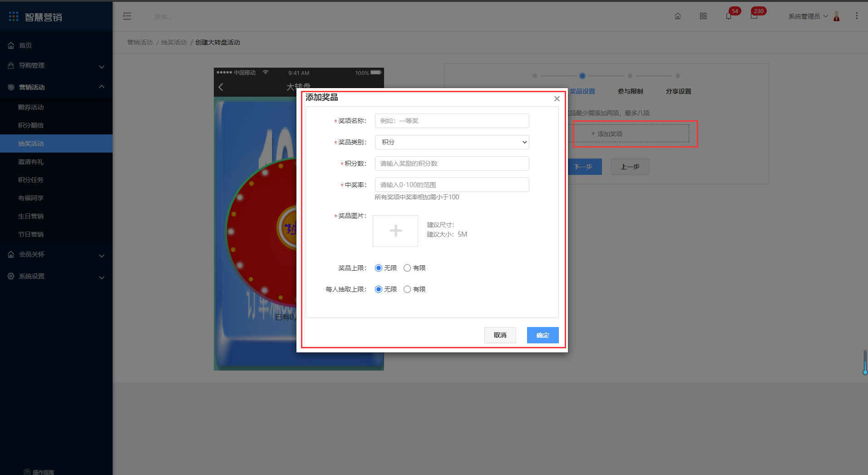Click 会员关怀 icon in sidebar
Screen dimensions: 868x475
coord(11,254)
